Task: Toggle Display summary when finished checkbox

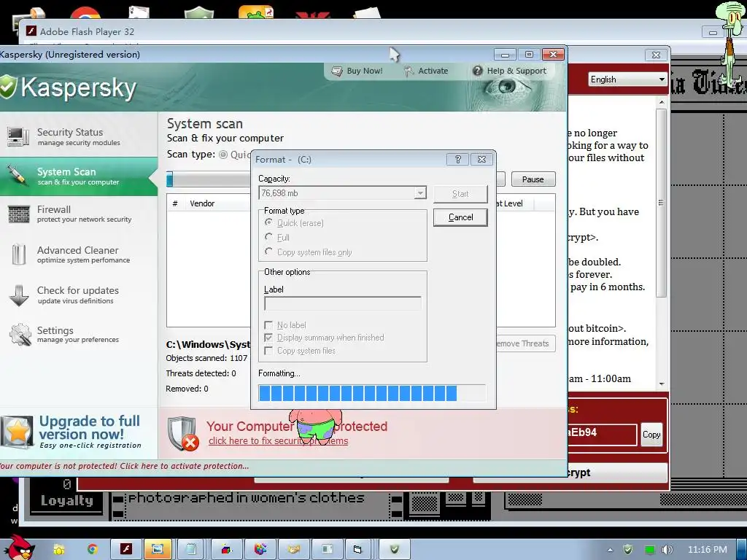Action: (x=268, y=337)
